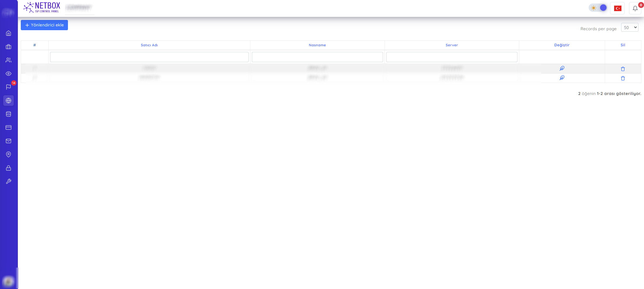Click the map pin location icon
This screenshot has width=644, height=289.
tap(8, 154)
